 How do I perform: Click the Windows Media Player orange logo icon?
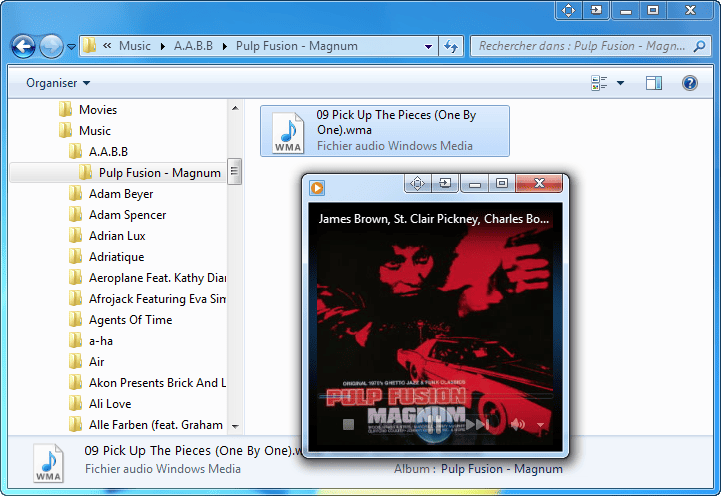pyautogui.click(x=317, y=188)
